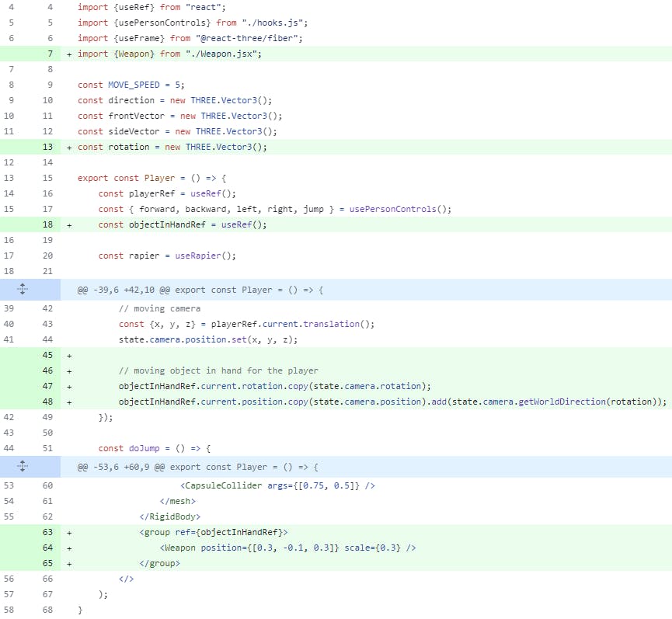The width and height of the screenshot is (672, 619).
Task: Expand hidden lines above the -53,6 +60,9 hunk
Action: [22, 467]
